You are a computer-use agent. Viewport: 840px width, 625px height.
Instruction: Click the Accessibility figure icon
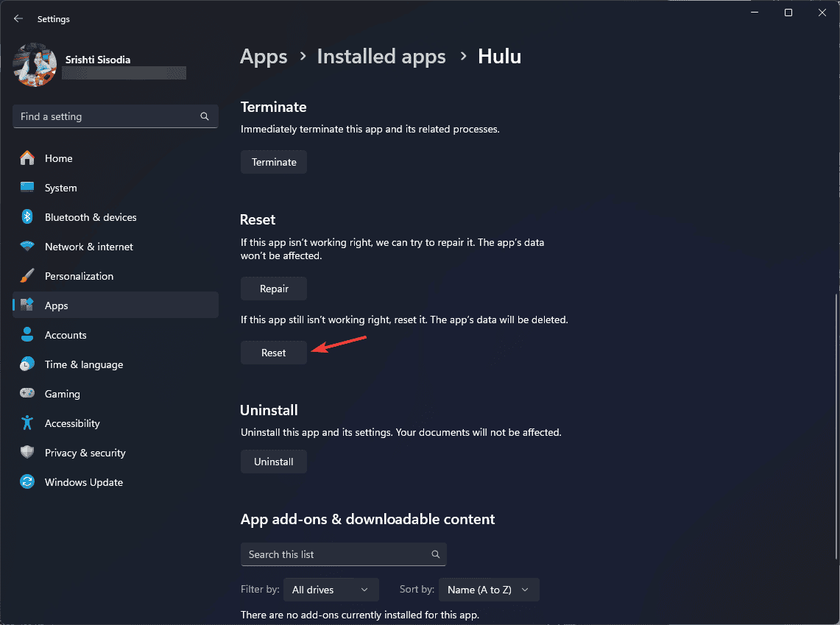[x=27, y=423]
